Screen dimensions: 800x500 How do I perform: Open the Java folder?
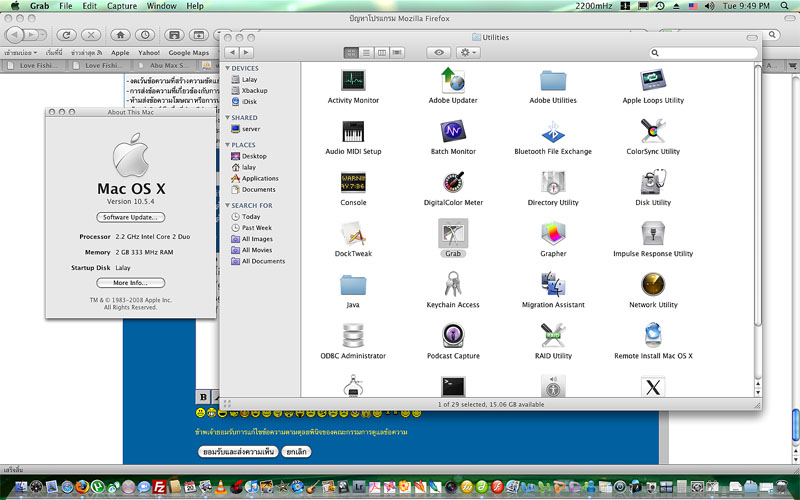pyautogui.click(x=353, y=285)
